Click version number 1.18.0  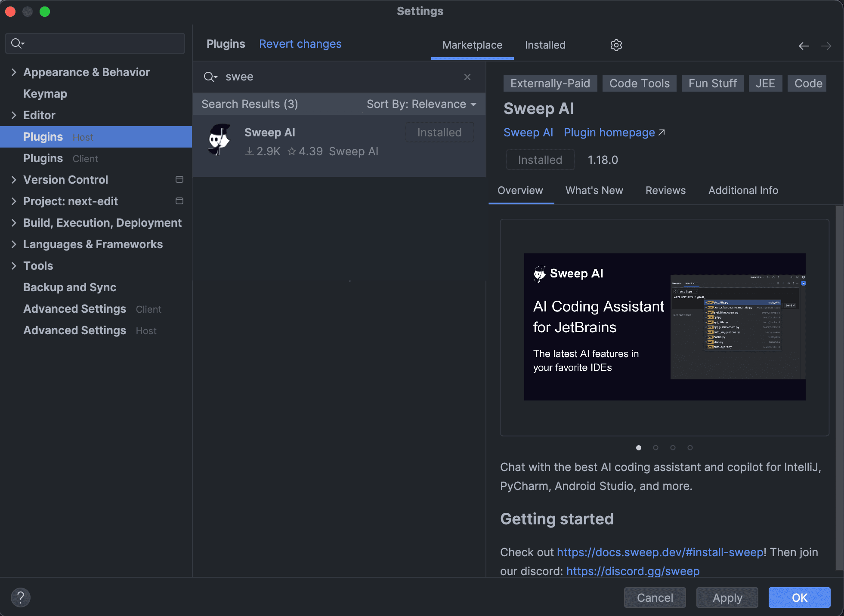(603, 160)
